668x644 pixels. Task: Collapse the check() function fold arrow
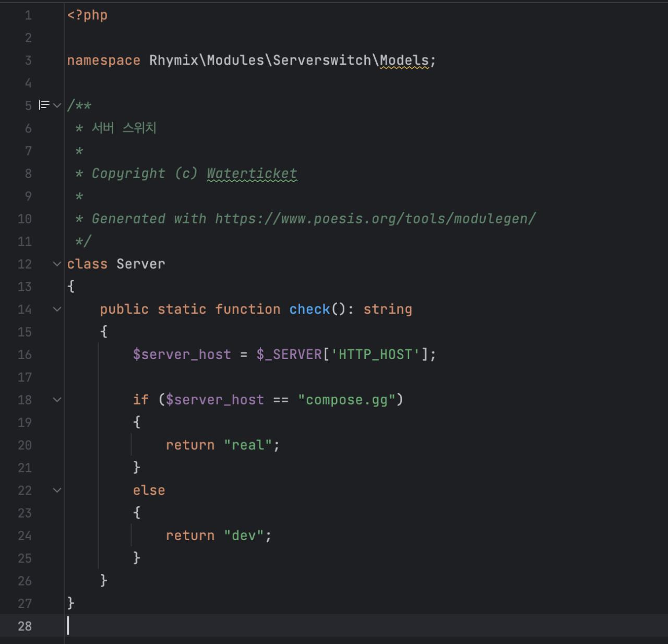[x=57, y=309]
